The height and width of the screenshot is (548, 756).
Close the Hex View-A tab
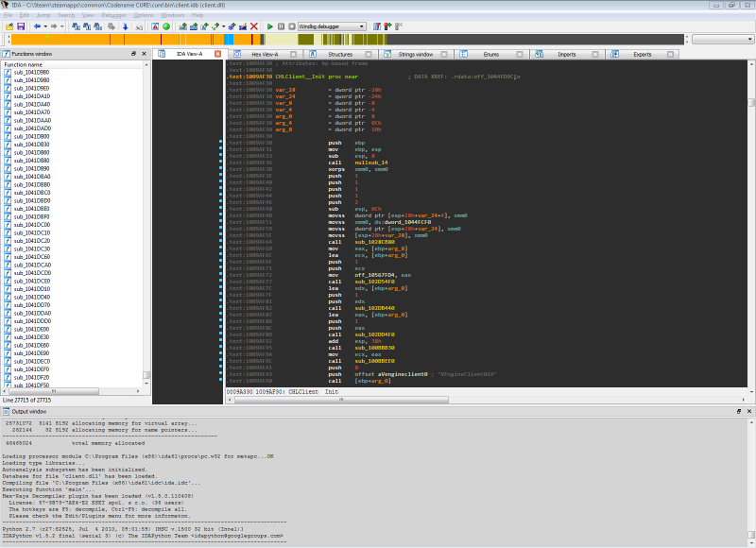[x=293, y=55]
